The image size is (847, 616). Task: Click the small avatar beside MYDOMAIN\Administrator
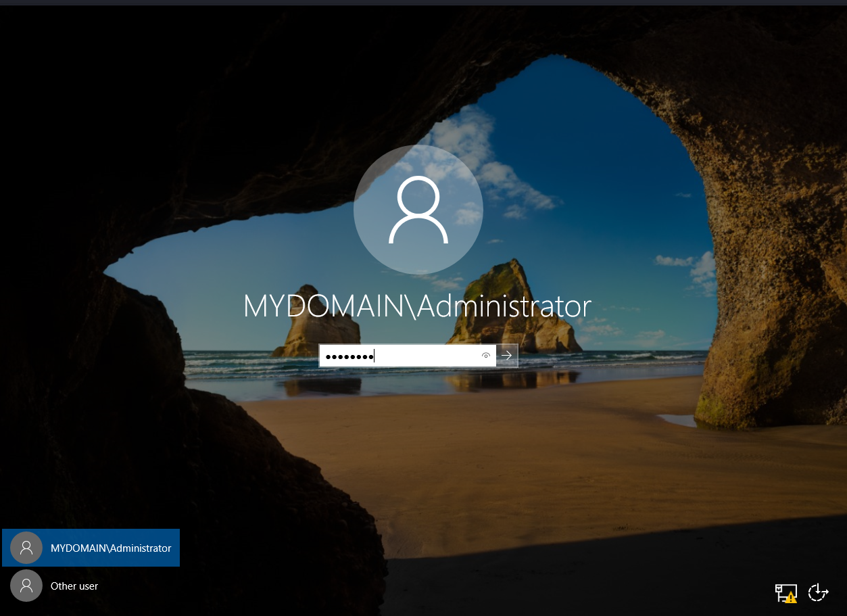26,548
